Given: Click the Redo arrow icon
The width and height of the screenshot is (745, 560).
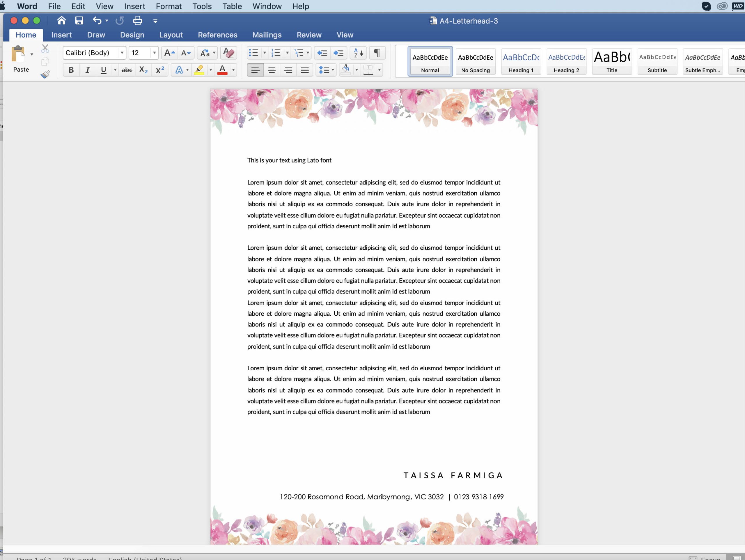Looking at the screenshot, I should click(x=120, y=21).
